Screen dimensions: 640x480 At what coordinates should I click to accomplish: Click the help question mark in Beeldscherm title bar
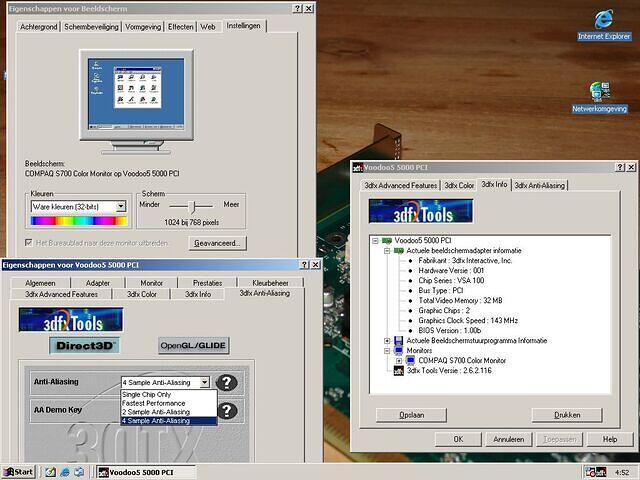pos(298,9)
